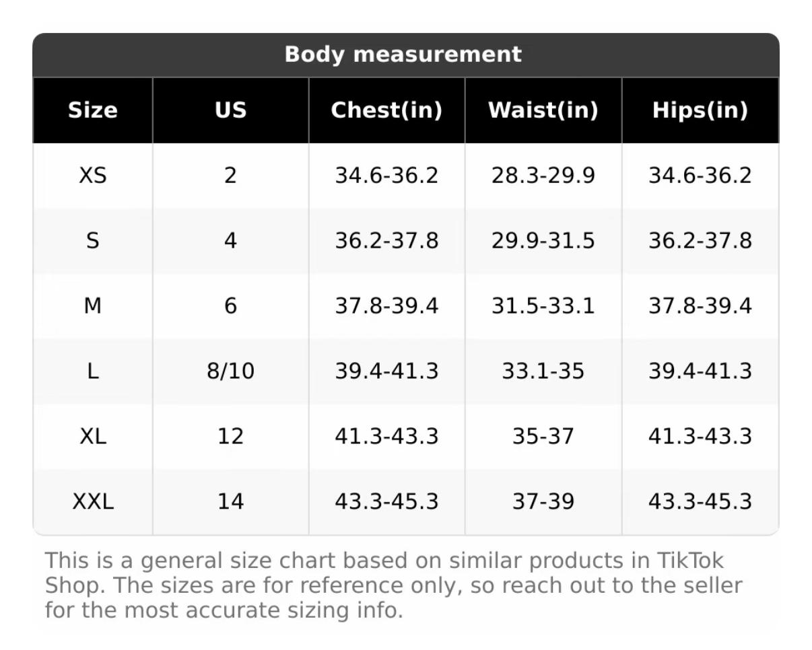Click the US size 12 cell
Viewport: 812px width, 650px height.
(230, 437)
